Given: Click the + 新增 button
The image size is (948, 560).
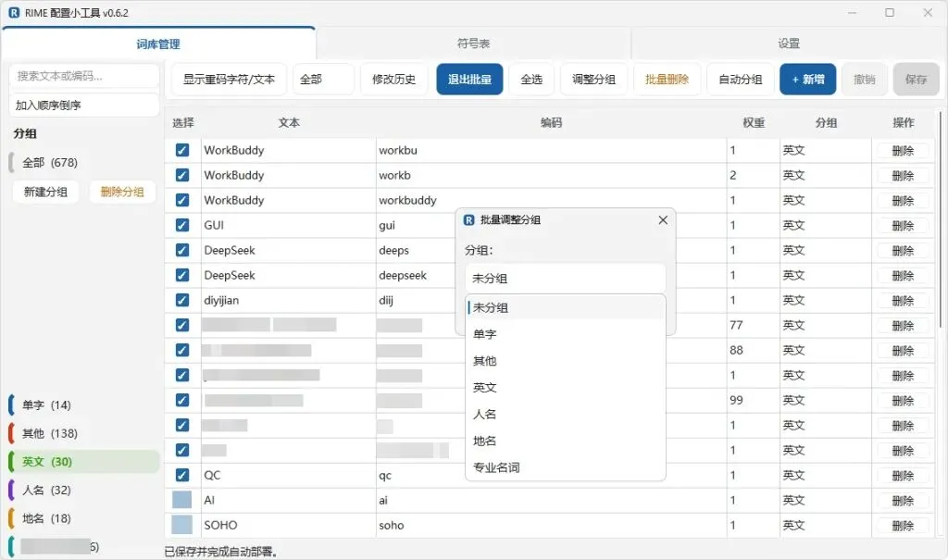Looking at the screenshot, I should point(807,80).
